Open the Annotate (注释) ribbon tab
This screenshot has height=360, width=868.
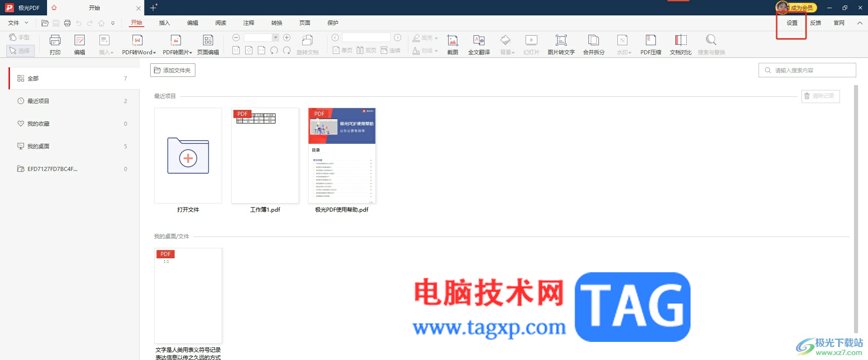[x=249, y=23]
